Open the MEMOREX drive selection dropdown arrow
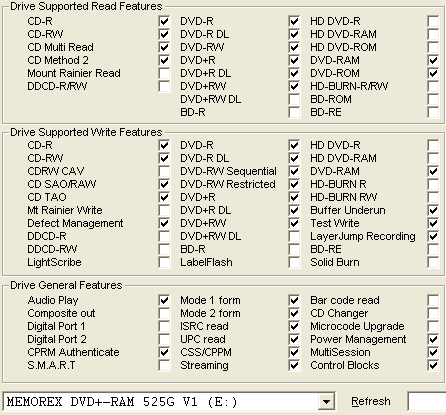Image resolution: width=446 pixels, height=415 pixels. point(326,402)
